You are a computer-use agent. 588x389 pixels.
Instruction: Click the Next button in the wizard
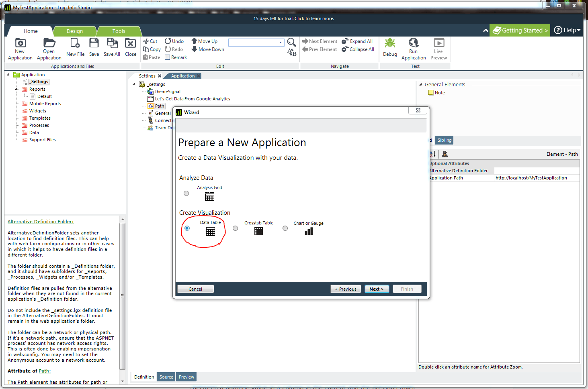coord(377,289)
